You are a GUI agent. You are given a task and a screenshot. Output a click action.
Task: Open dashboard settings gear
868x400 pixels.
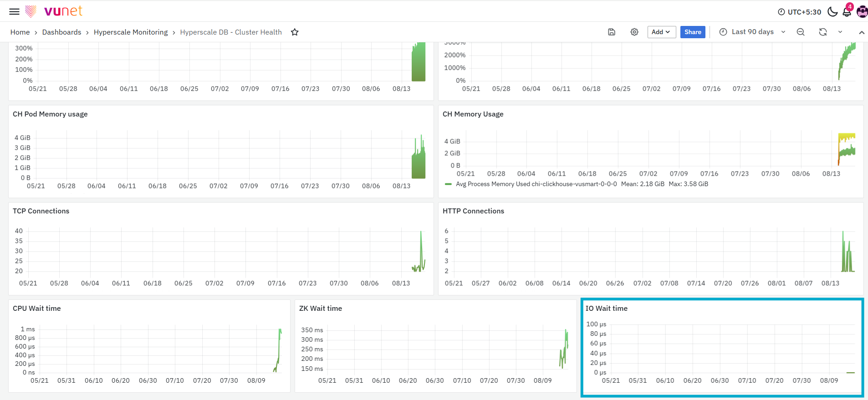(x=634, y=32)
